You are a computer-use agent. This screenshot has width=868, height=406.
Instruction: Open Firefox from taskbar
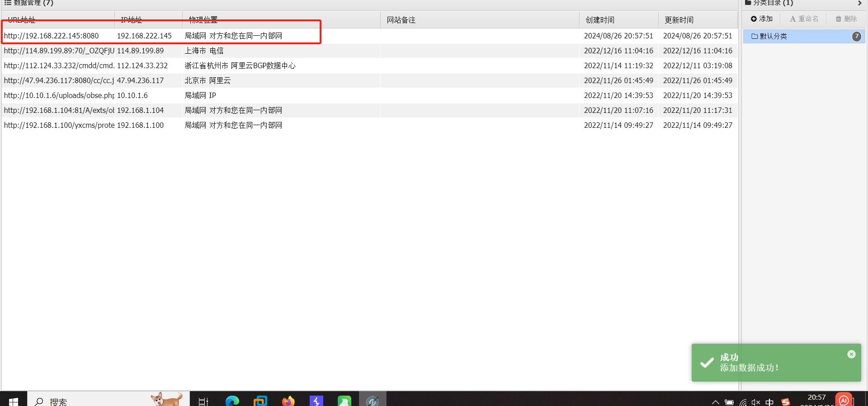click(288, 401)
